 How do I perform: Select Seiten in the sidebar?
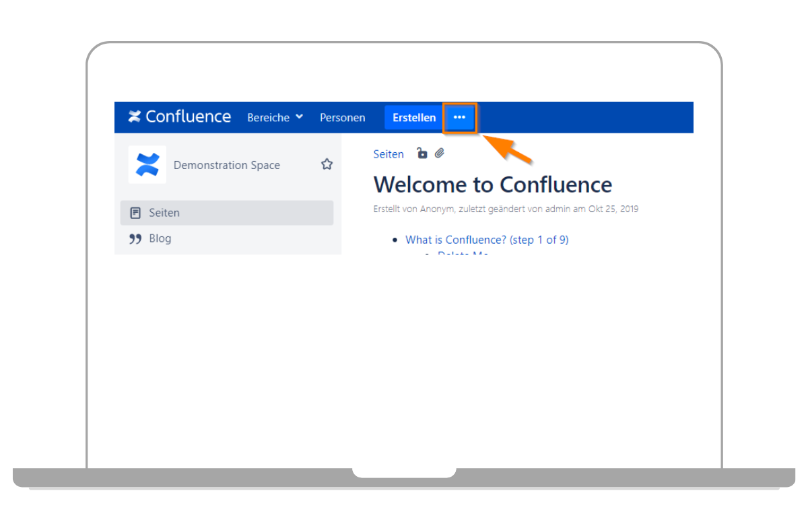click(164, 213)
